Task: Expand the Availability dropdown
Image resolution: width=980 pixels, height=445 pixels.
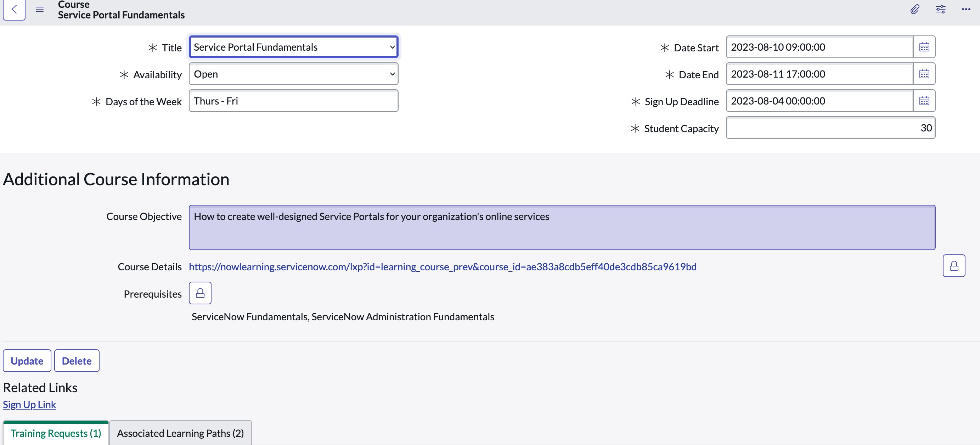Action: (293, 74)
